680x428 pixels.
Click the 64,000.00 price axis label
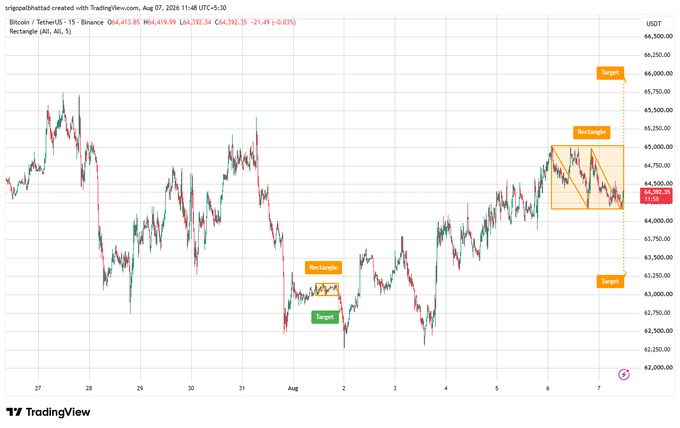pos(658,221)
